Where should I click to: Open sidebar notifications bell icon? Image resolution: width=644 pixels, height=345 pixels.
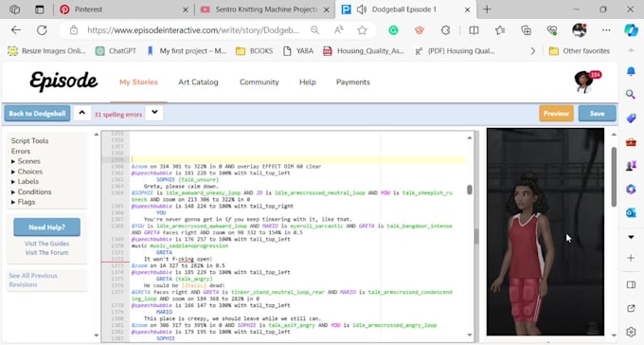pos(631,71)
